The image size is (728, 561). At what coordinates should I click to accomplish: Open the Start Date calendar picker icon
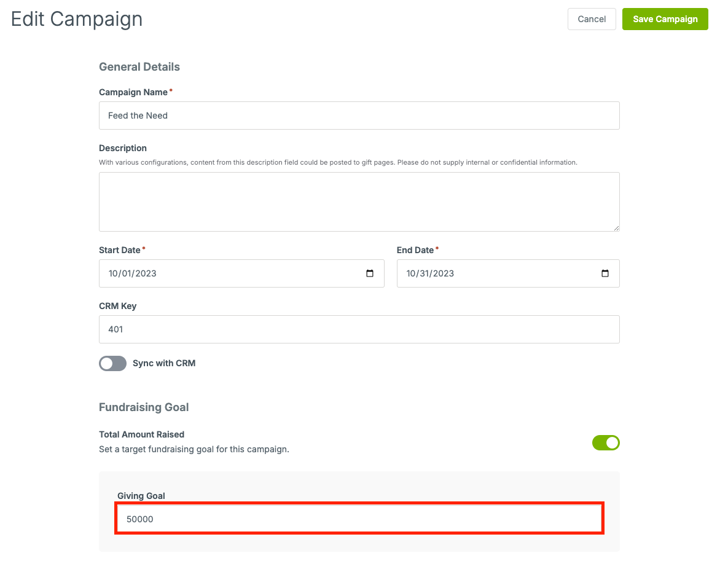370,273
